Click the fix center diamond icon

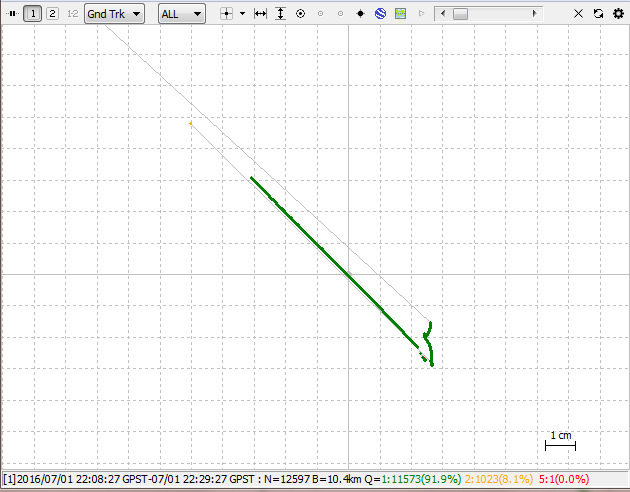coord(360,14)
